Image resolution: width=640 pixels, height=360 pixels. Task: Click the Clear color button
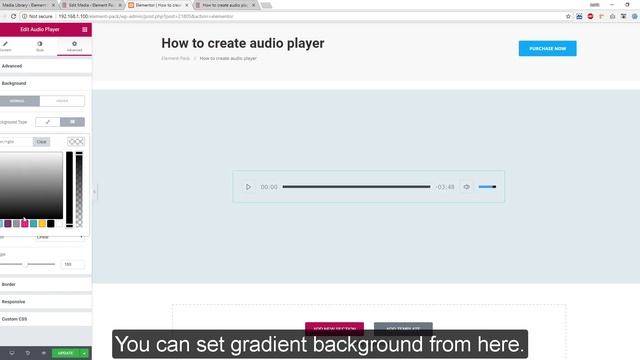click(42, 142)
